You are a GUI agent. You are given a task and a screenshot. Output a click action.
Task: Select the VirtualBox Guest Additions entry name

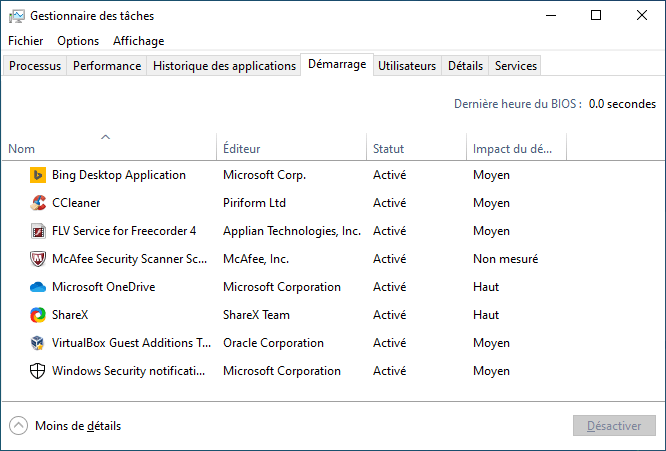click(x=131, y=343)
